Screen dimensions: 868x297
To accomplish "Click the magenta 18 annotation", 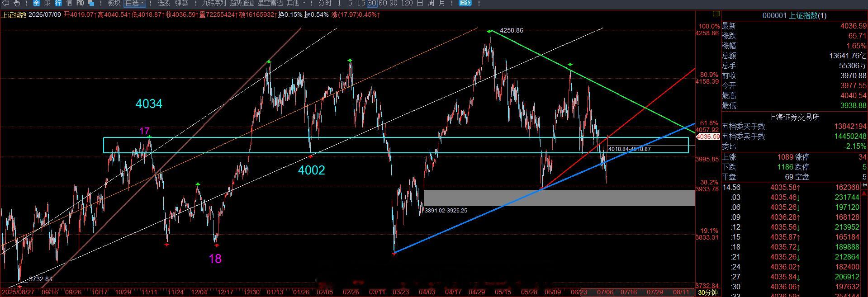I will coord(215,259).
